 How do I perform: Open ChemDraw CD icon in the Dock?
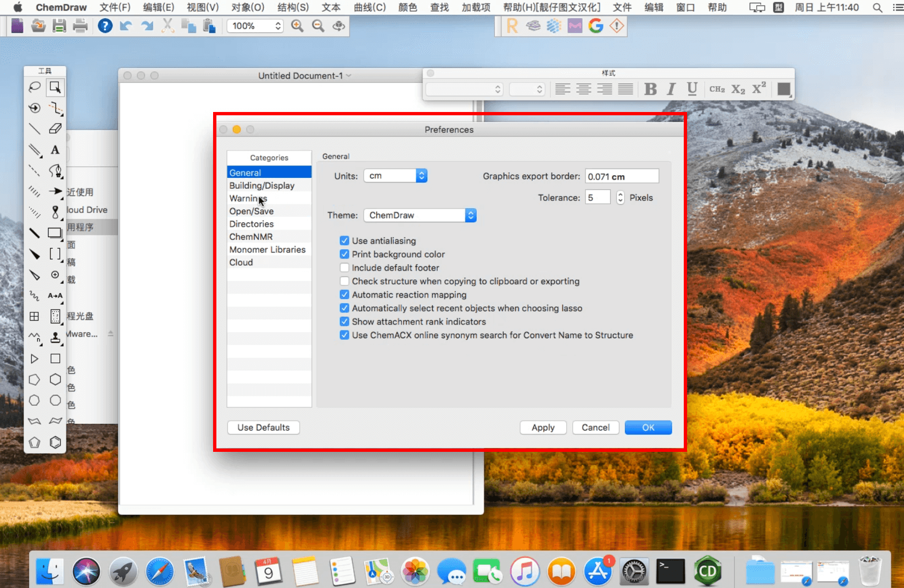tap(707, 572)
